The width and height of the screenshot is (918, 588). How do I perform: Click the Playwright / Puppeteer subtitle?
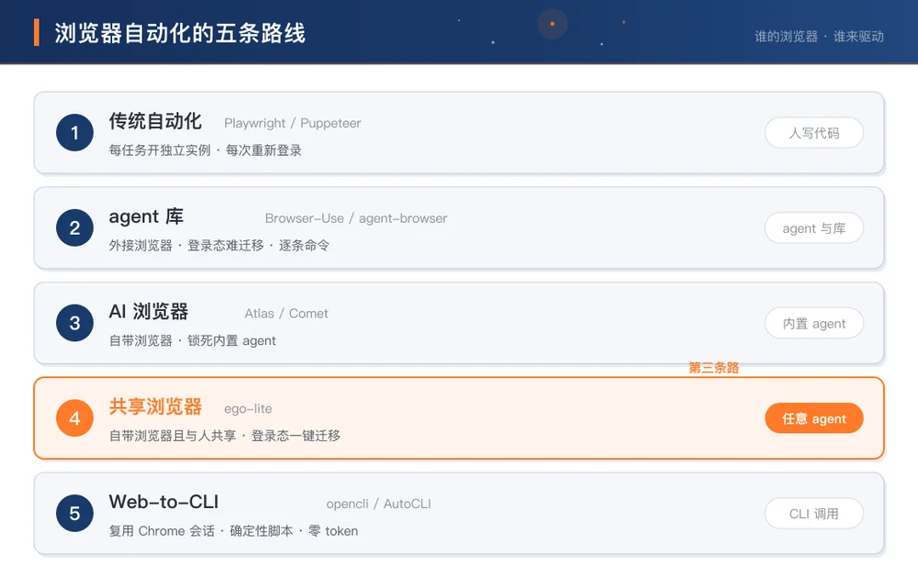[x=293, y=124]
